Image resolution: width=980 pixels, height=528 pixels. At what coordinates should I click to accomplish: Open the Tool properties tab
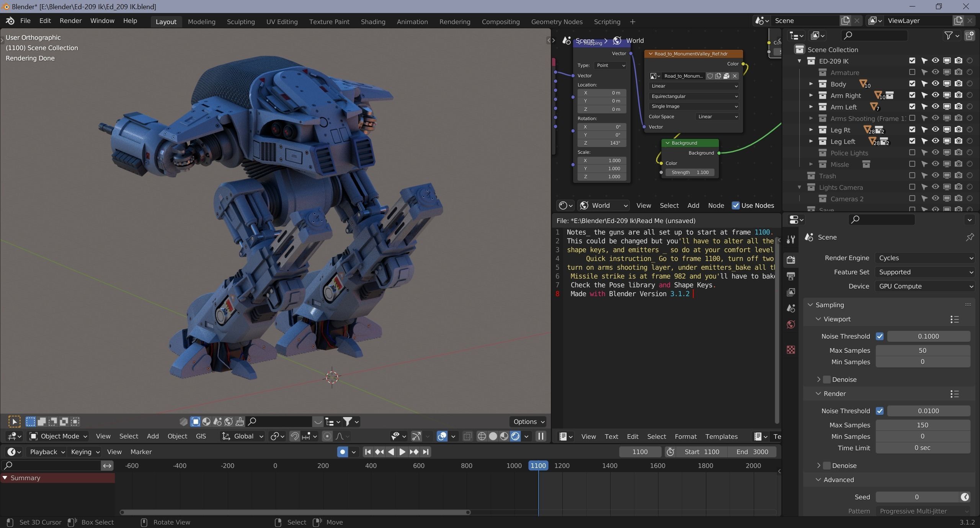[x=791, y=240]
